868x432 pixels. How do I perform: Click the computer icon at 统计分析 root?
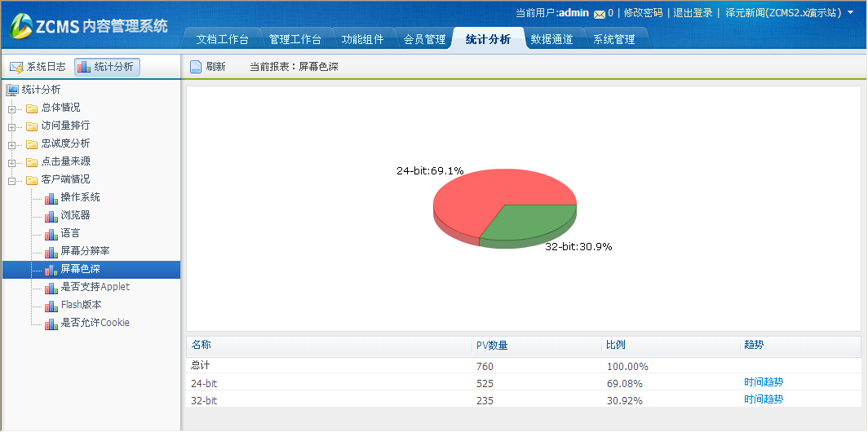pyautogui.click(x=12, y=90)
